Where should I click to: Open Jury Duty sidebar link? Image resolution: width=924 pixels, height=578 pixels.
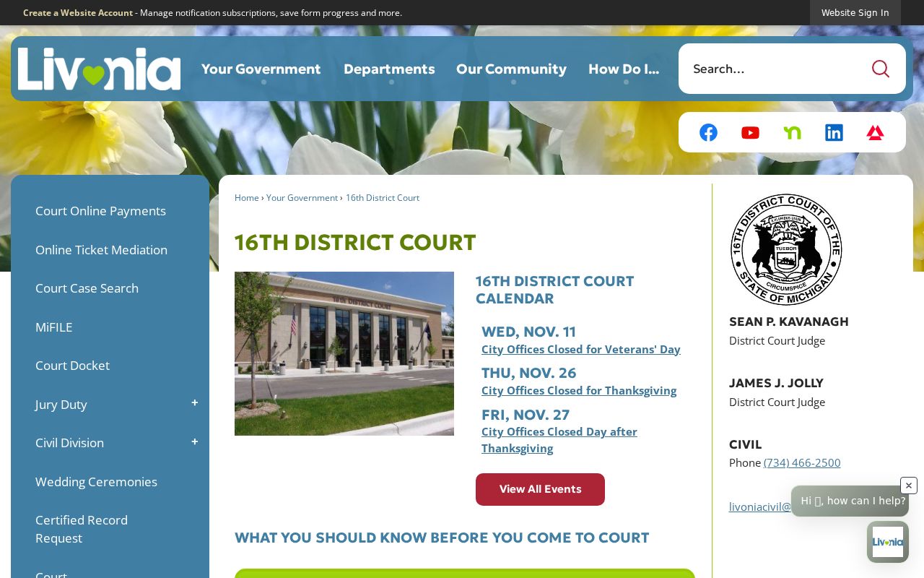[61, 405]
